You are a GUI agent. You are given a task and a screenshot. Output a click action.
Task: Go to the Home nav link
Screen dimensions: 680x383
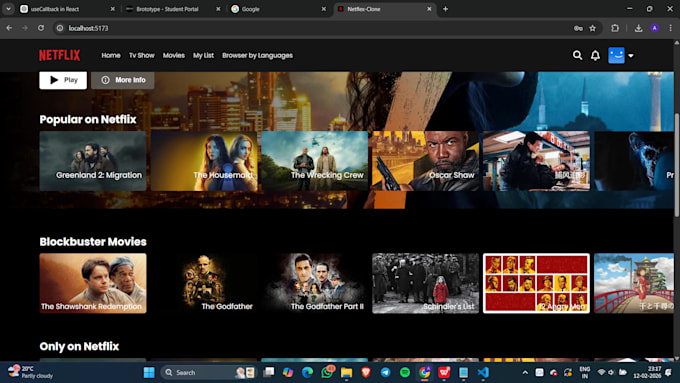tap(111, 56)
